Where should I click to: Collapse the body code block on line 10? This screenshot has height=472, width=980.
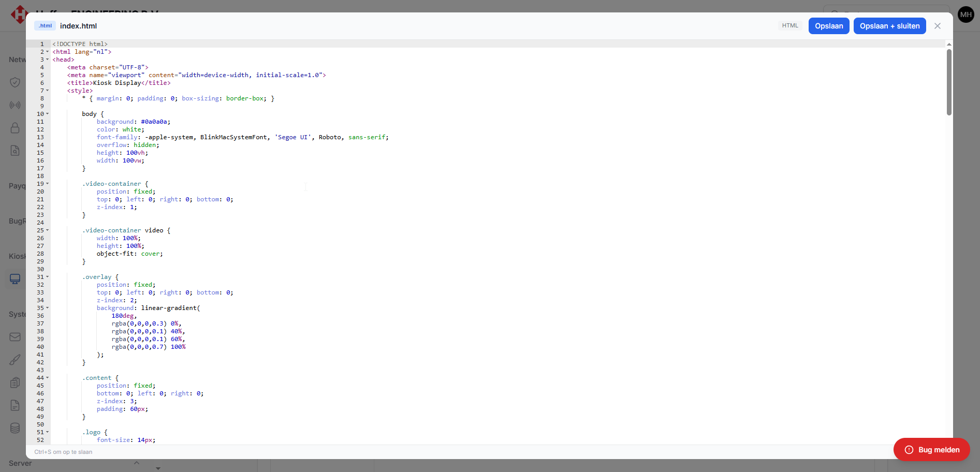(x=48, y=114)
